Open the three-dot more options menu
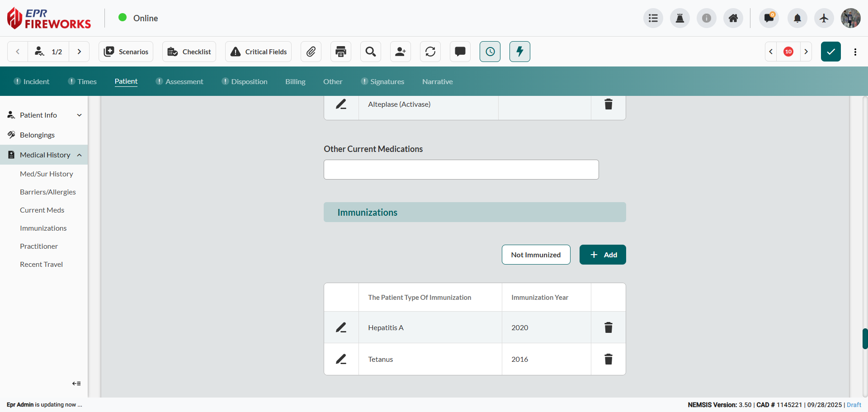This screenshot has width=868, height=412. tap(855, 52)
